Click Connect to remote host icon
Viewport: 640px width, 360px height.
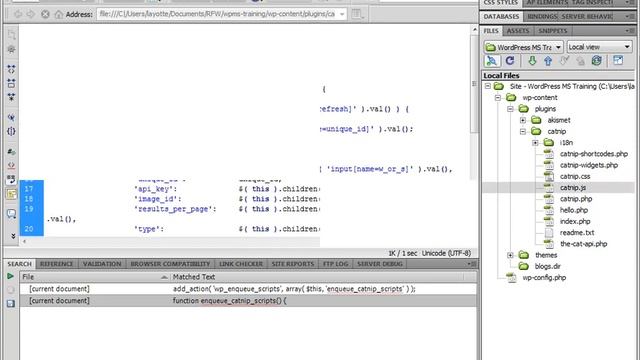pos(492,61)
